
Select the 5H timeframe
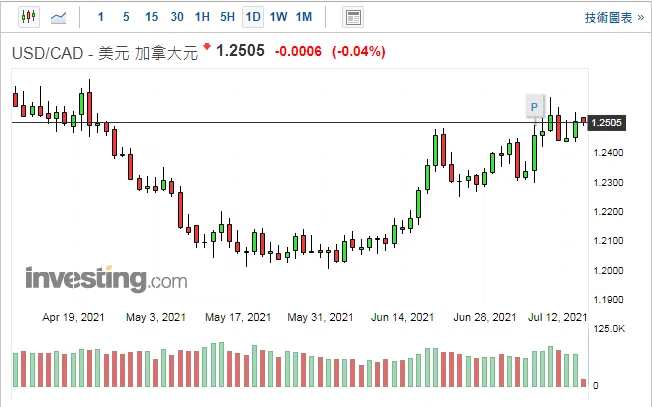[x=227, y=17]
